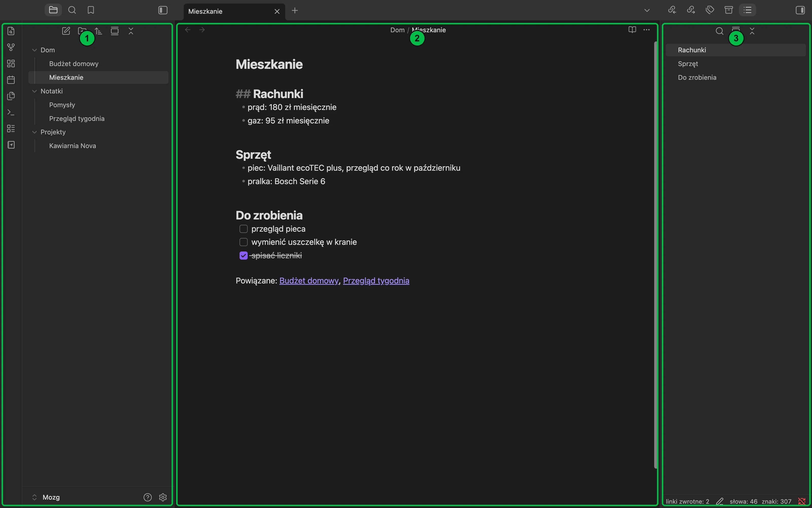Collapse all folders in file explorer
Image resolution: width=812 pixels, height=508 pixels.
[x=131, y=31]
